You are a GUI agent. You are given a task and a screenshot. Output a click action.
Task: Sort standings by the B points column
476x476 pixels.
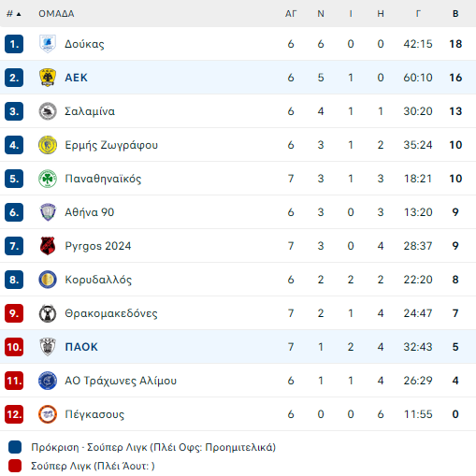pos(455,14)
